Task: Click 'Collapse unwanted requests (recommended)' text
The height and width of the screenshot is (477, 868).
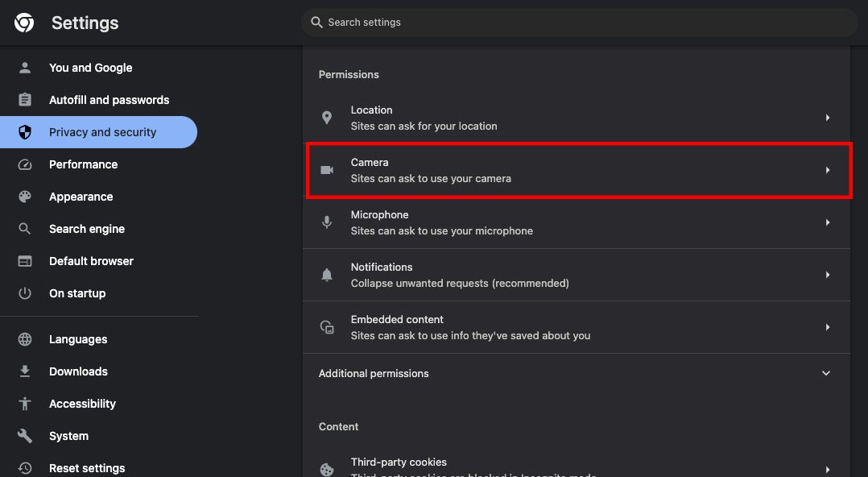Action: pyautogui.click(x=460, y=283)
